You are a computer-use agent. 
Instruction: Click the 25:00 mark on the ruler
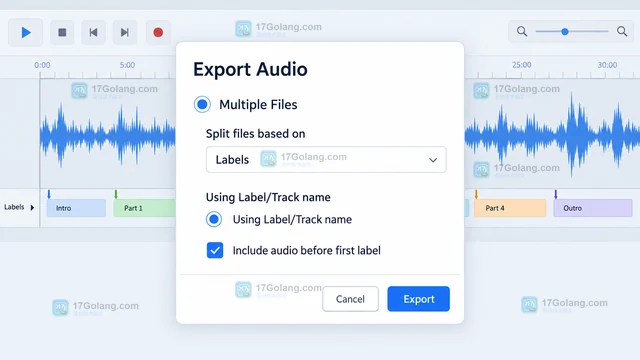click(522, 65)
